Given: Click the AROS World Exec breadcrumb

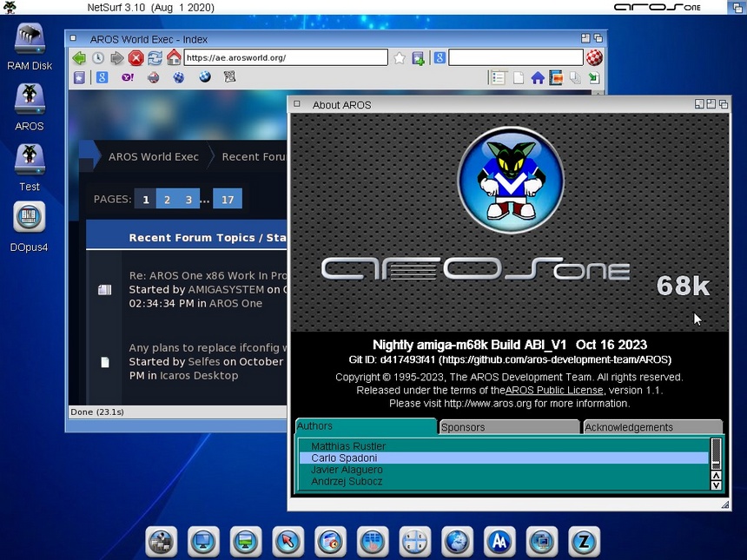Looking at the screenshot, I should click(x=153, y=157).
